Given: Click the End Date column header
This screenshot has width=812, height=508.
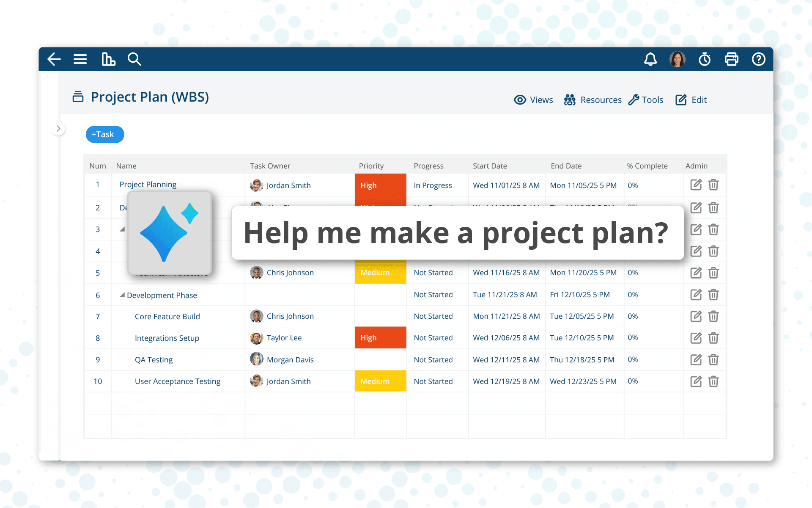Looking at the screenshot, I should 566,166.
